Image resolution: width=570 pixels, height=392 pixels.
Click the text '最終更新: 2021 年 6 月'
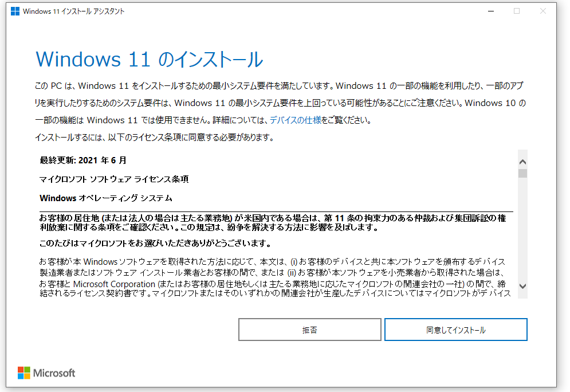(83, 160)
